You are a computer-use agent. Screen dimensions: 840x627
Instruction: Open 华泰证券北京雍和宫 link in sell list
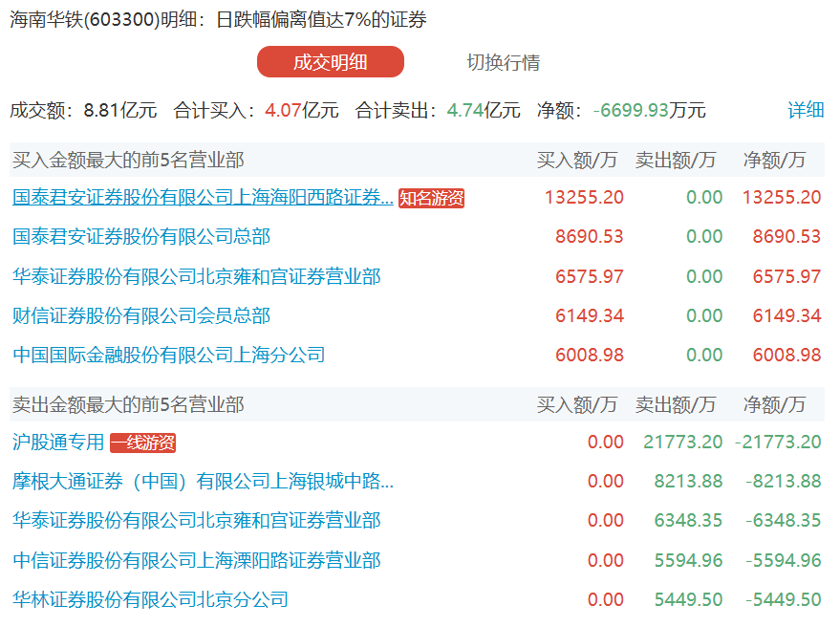pos(197,520)
